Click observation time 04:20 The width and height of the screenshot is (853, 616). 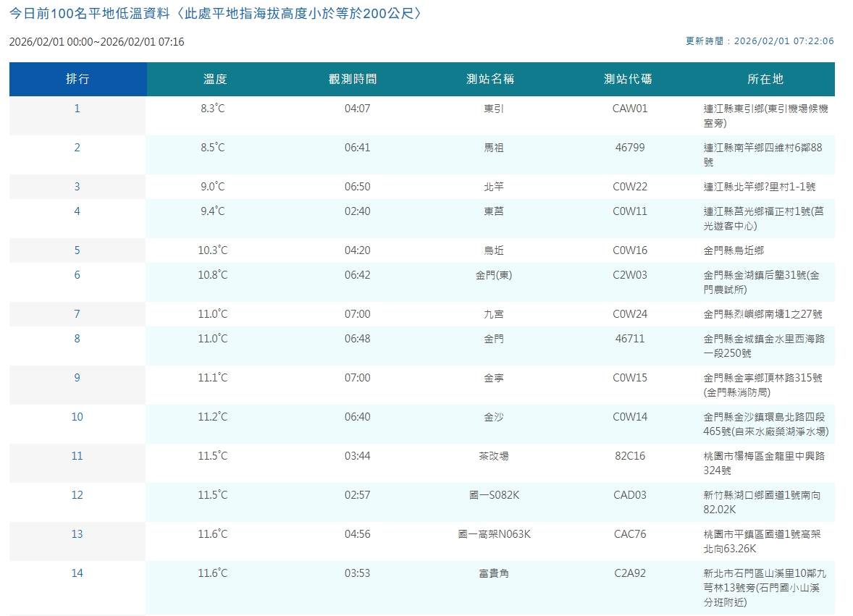coord(358,250)
